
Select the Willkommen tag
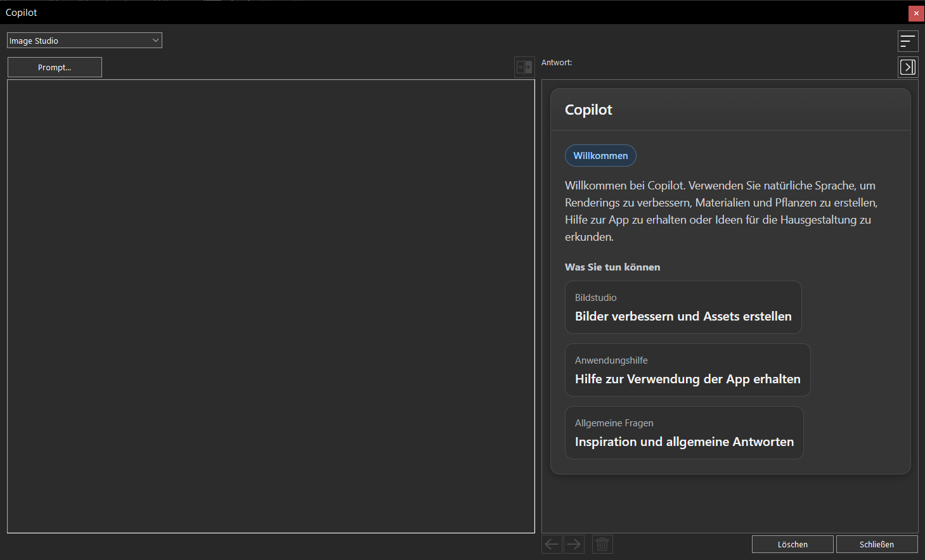(x=600, y=156)
